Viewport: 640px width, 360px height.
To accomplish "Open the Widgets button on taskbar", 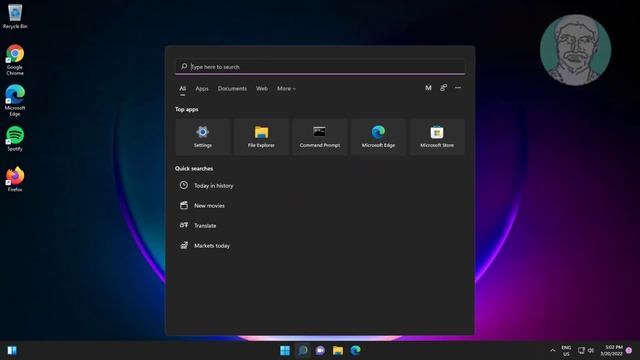I will tap(12, 350).
